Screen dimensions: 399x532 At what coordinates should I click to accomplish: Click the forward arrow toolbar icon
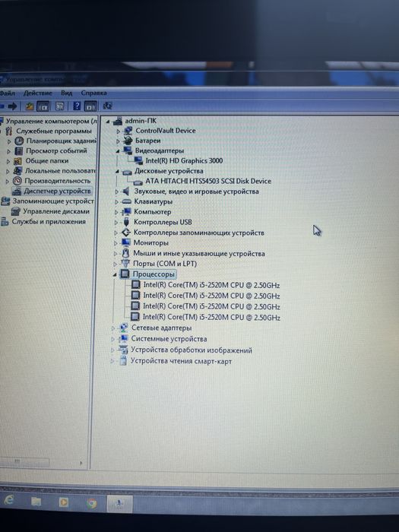tap(13, 106)
